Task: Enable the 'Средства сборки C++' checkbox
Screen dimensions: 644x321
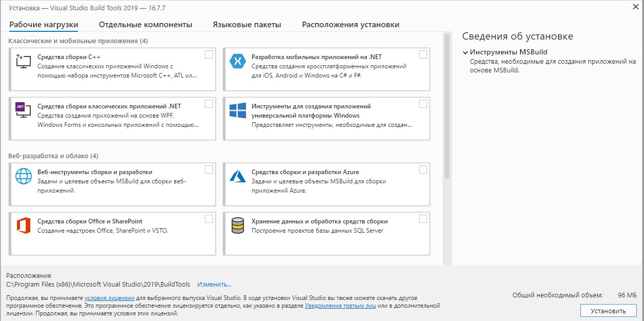Action: point(209,54)
